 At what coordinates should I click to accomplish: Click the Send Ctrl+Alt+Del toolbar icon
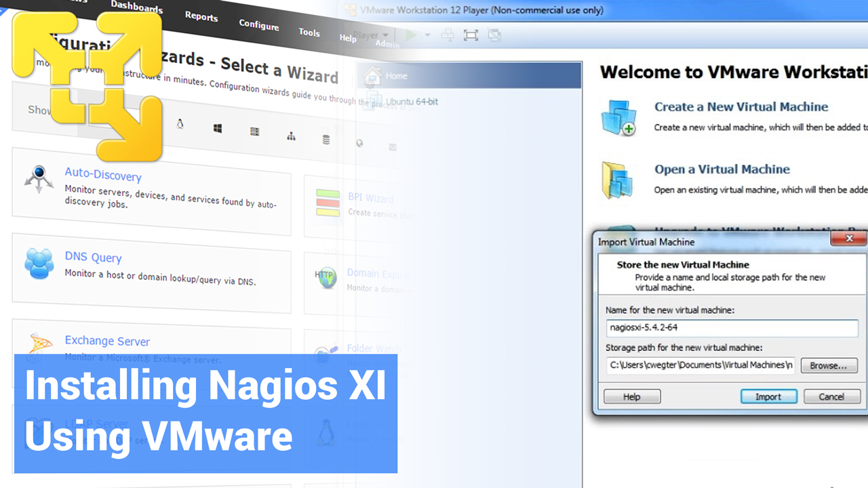448,35
